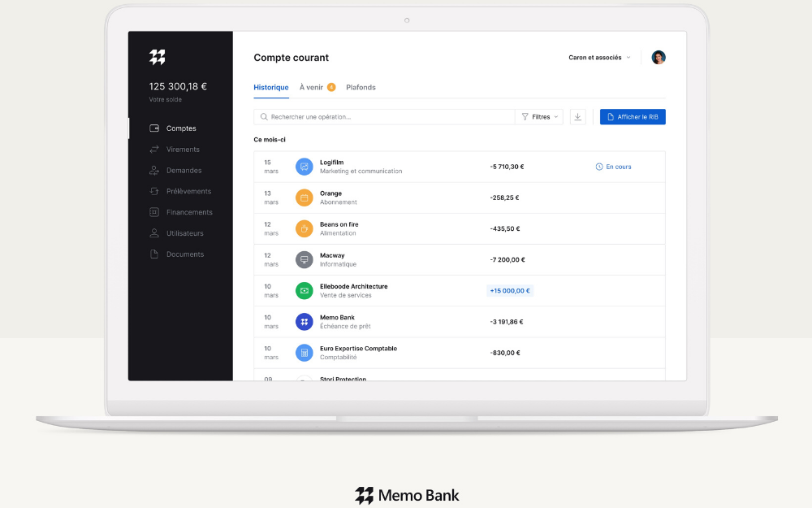The height and width of the screenshot is (508, 812).
Task: Open the Caron et associés company dropdown
Action: click(x=600, y=58)
